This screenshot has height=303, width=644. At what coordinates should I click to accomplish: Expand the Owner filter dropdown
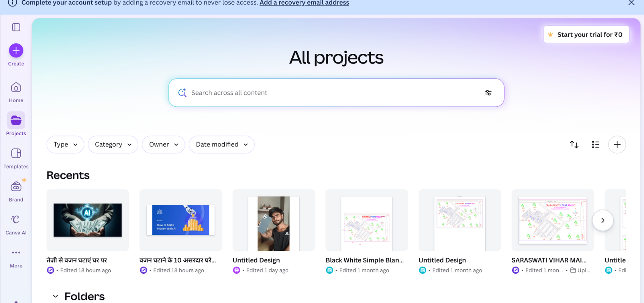pos(163,145)
